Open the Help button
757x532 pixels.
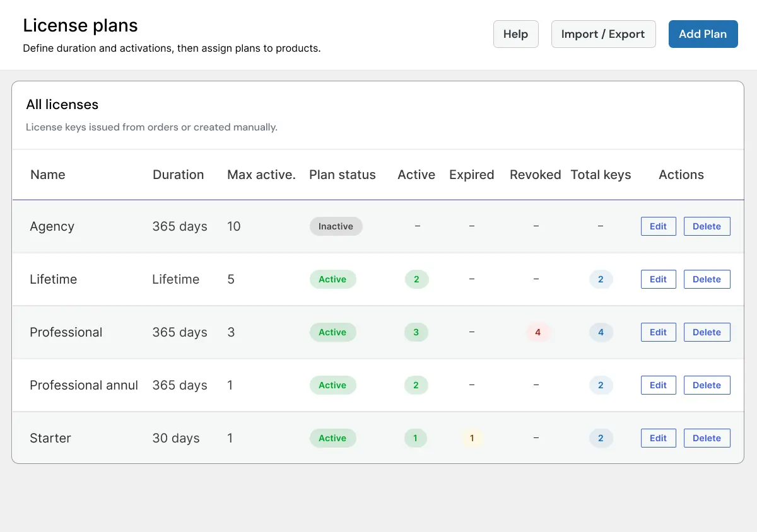515,34
